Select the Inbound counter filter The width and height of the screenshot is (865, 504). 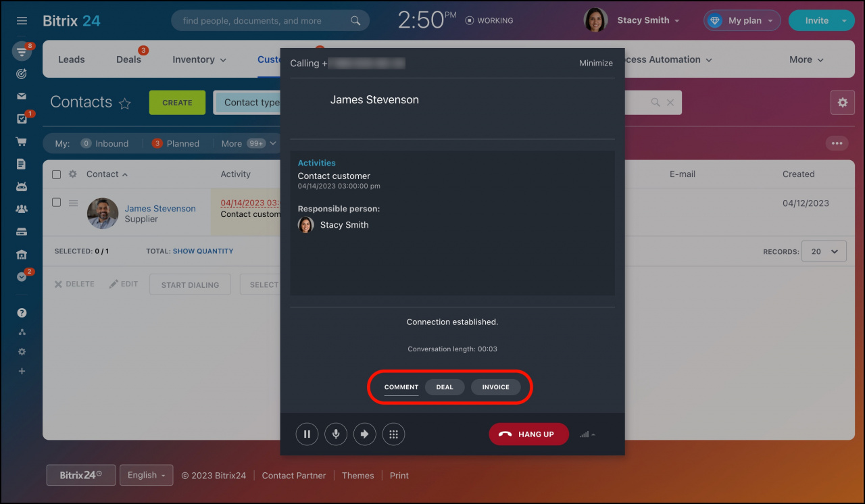click(104, 144)
